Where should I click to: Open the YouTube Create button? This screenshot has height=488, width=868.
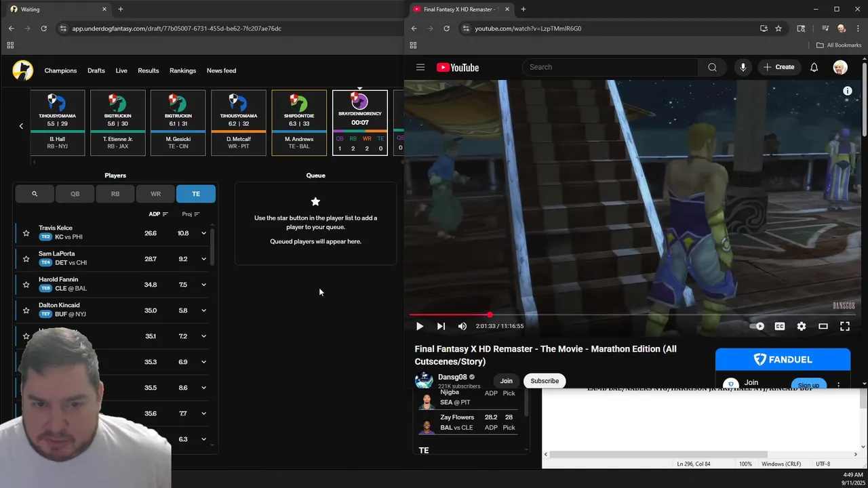[778, 67]
